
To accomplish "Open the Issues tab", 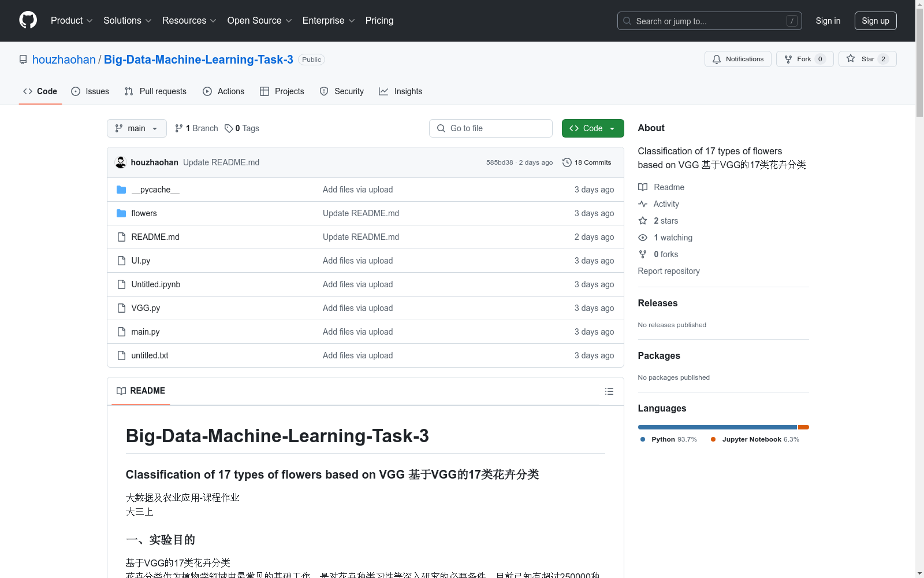I will pos(90,91).
